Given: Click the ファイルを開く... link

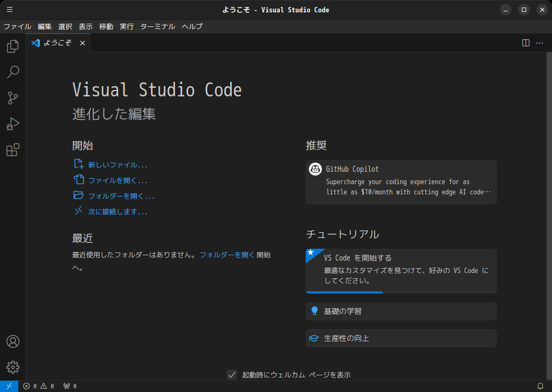Looking at the screenshot, I should point(118,180).
